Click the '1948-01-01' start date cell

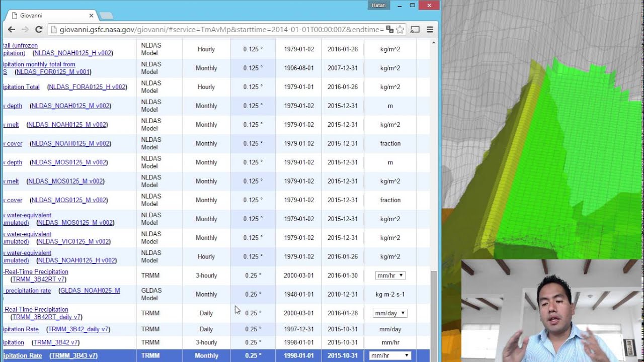[x=299, y=294]
